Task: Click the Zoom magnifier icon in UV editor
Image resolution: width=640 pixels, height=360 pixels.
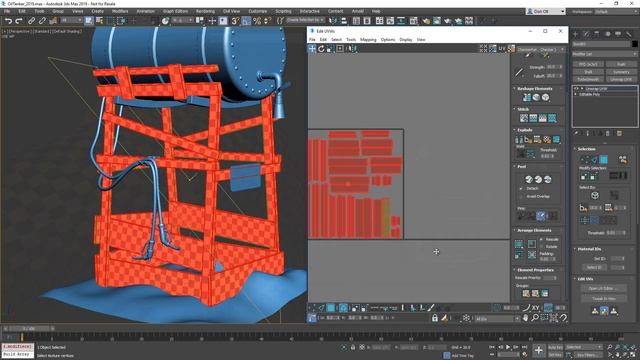Action: coord(535,318)
